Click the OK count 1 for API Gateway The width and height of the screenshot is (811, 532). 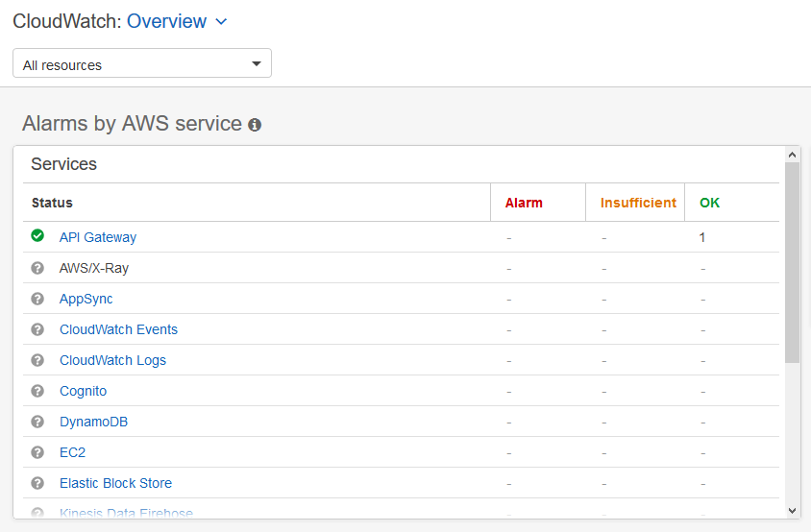(x=701, y=237)
